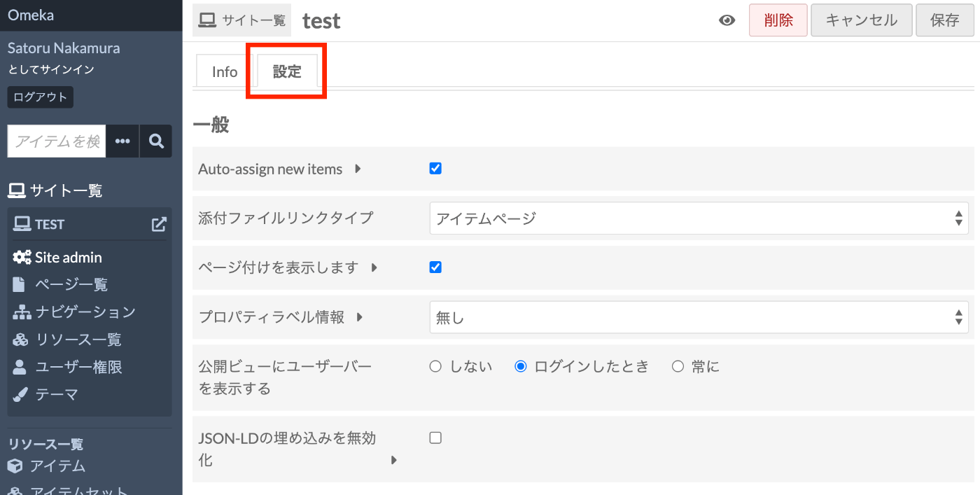Go to サイト一覧 breadcrumb button

coord(242,20)
